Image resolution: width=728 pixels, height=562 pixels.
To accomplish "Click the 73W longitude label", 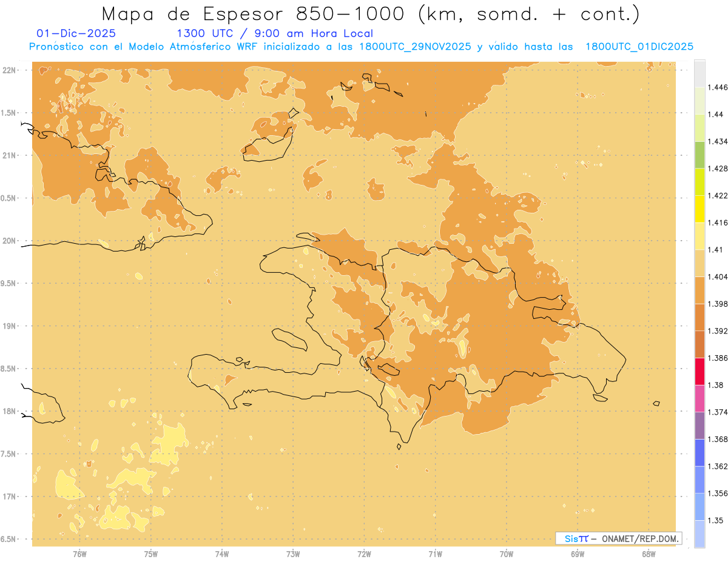I will click(x=293, y=553).
